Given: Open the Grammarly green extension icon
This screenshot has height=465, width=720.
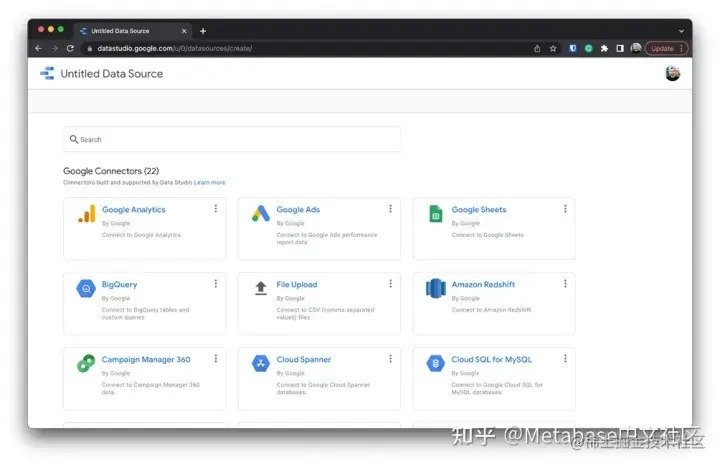Looking at the screenshot, I should (x=588, y=48).
